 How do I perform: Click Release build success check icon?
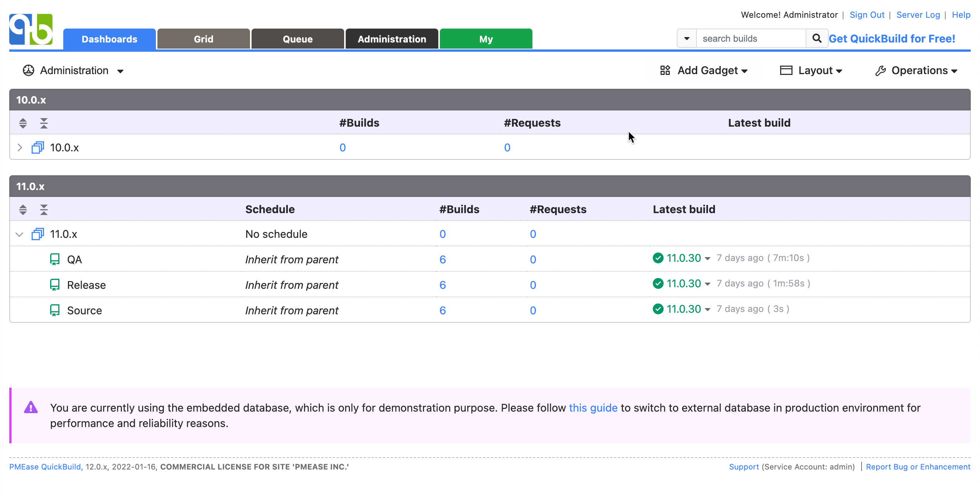point(658,283)
